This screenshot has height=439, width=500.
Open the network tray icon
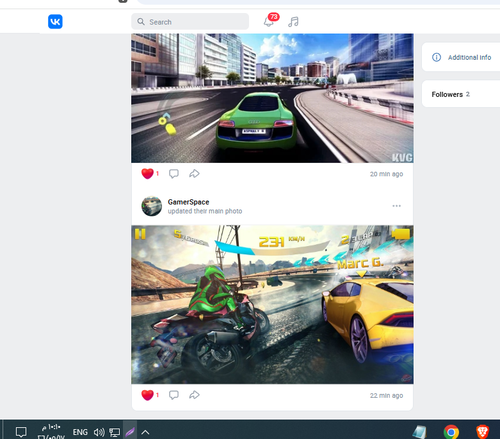tap(114, 432)
